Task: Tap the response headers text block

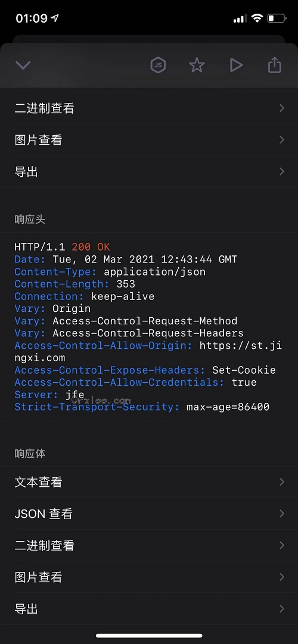Action: click(149, 327)
